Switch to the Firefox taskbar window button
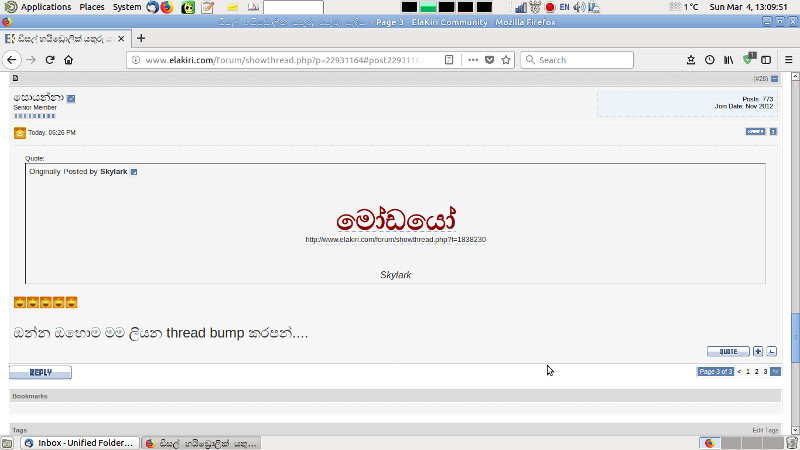 pyautogui.click(x=201, y=443)
